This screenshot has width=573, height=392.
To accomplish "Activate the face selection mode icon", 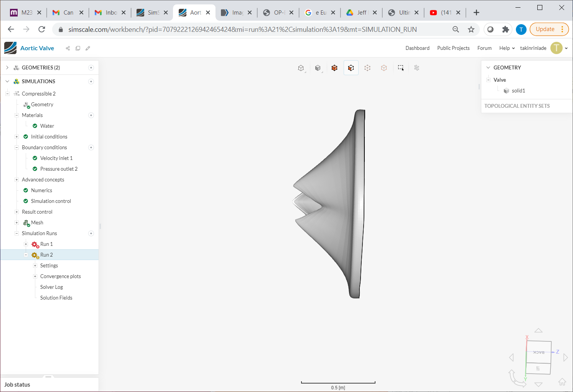I will pos(351,68).
